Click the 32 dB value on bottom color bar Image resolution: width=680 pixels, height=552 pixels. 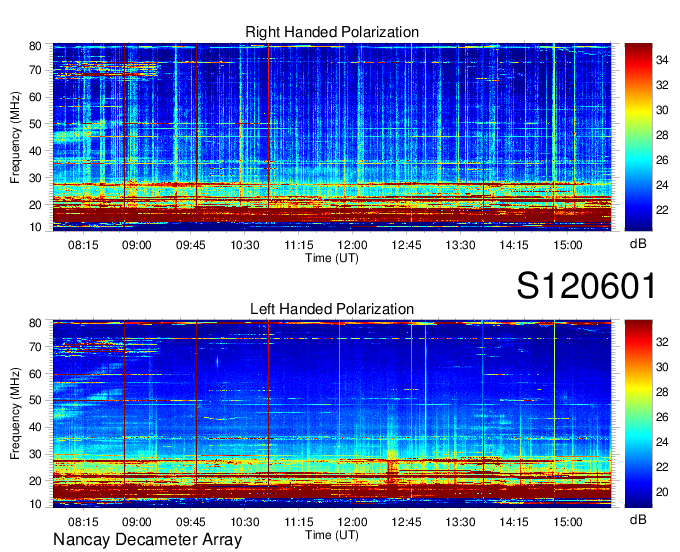(x=662, y=342)
